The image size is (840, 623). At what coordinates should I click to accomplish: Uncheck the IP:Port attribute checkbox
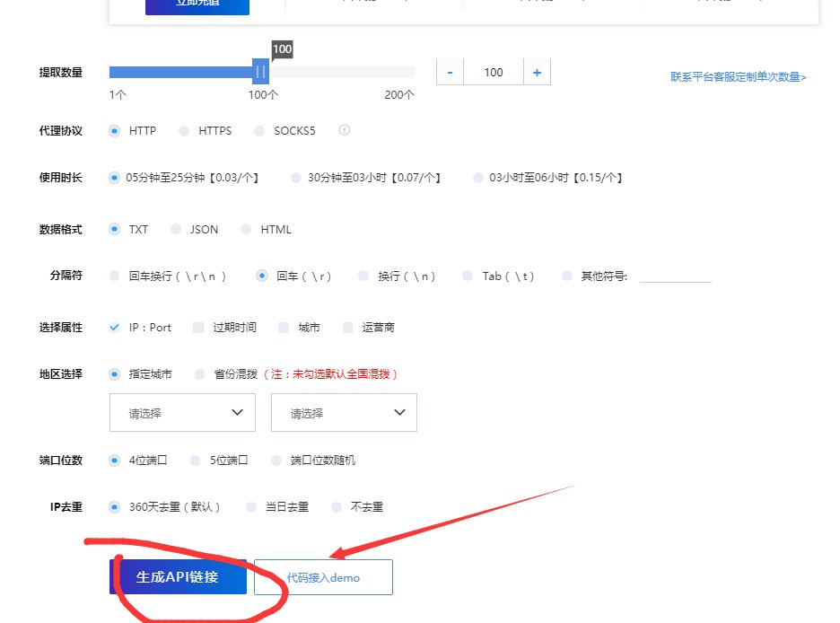pos(113,327)
